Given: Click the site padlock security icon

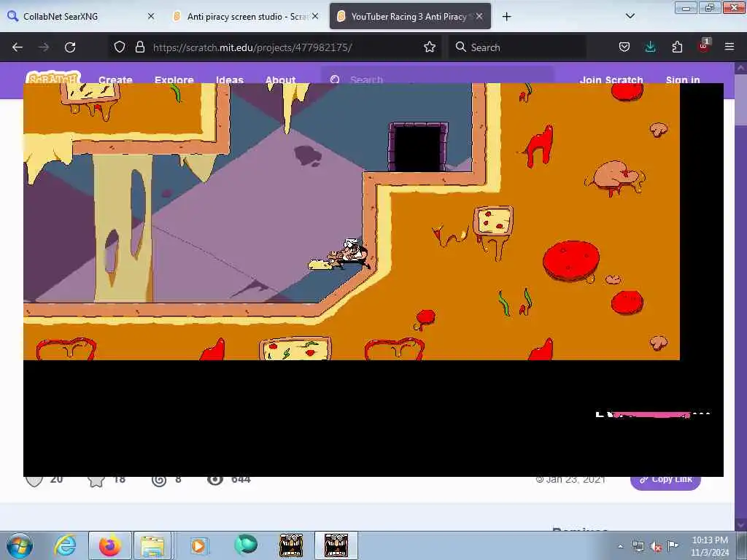Looking at the screenshot, I should click(139, 47).
